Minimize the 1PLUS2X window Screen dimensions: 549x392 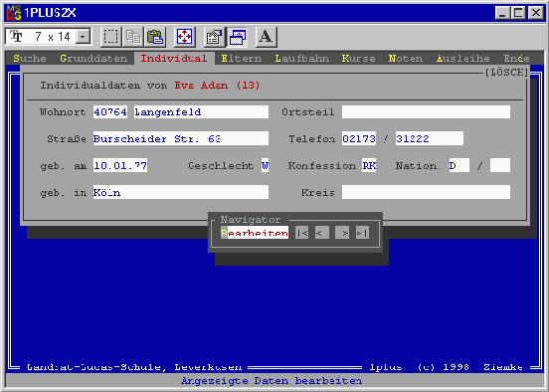[x=502, y=13]
